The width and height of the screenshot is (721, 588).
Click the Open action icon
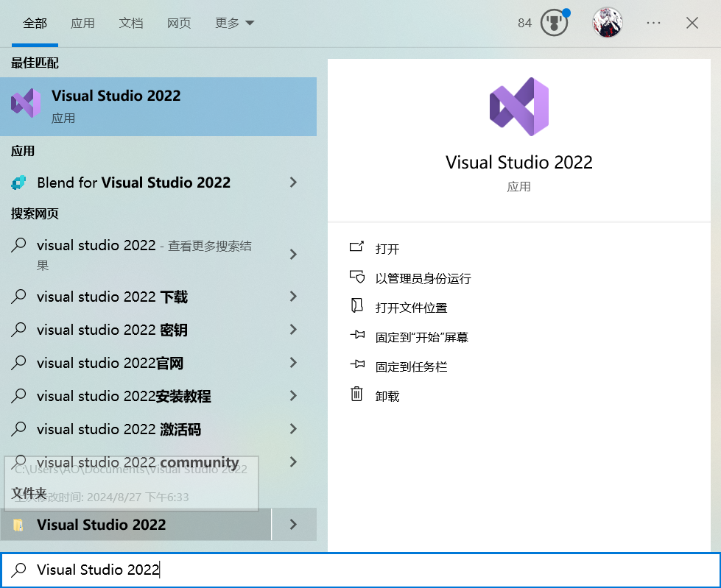pyautogui.click(x=357, y=247)
